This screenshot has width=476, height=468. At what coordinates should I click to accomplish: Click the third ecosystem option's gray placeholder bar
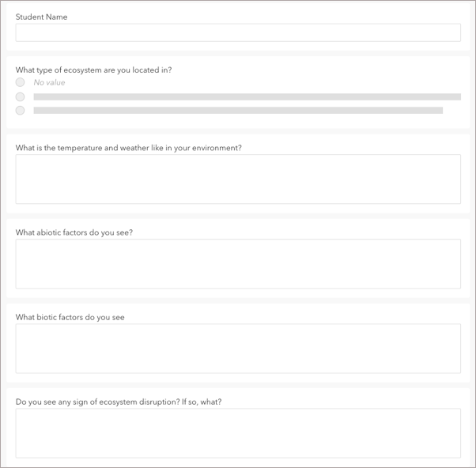237,111
